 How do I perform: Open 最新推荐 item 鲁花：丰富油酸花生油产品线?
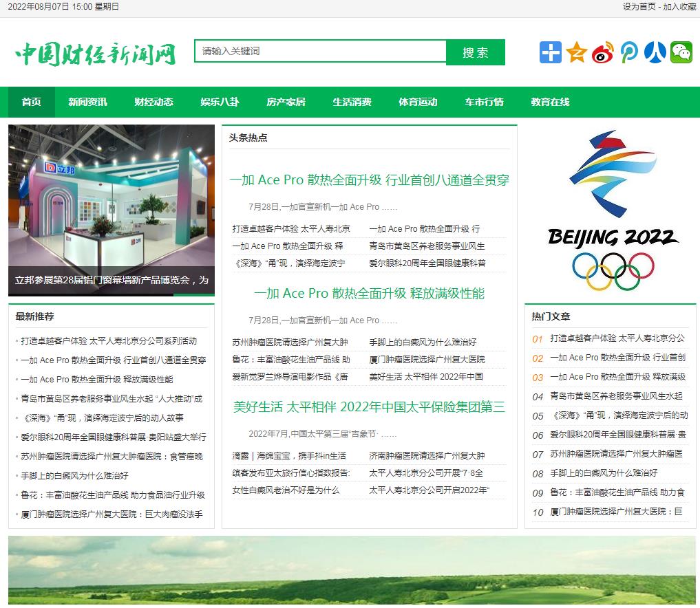click(113, 495)
